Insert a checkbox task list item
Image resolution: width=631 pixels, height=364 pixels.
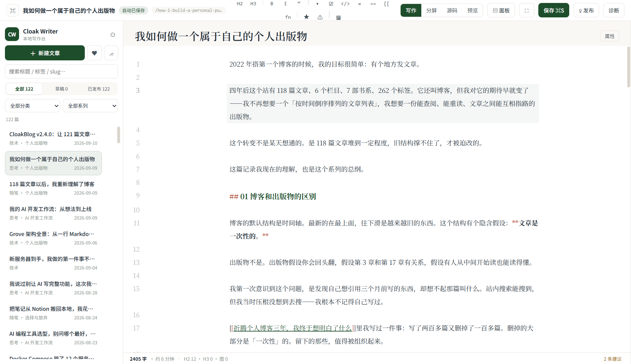click(x=331, y=4)
